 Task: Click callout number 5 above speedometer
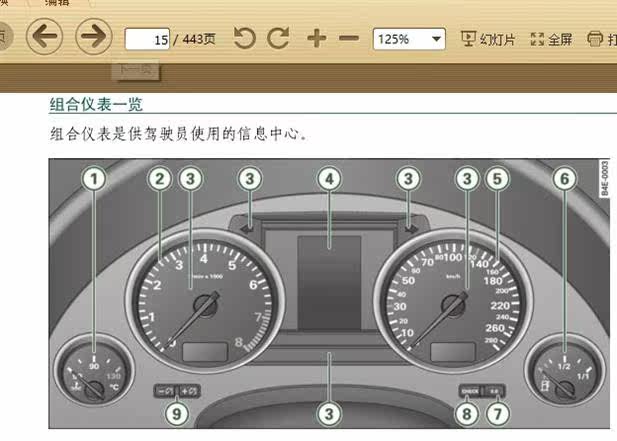497,179
